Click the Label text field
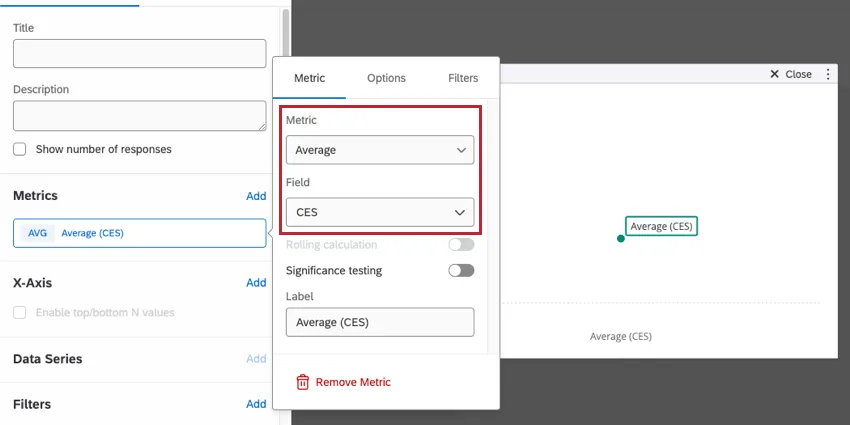 379,322
